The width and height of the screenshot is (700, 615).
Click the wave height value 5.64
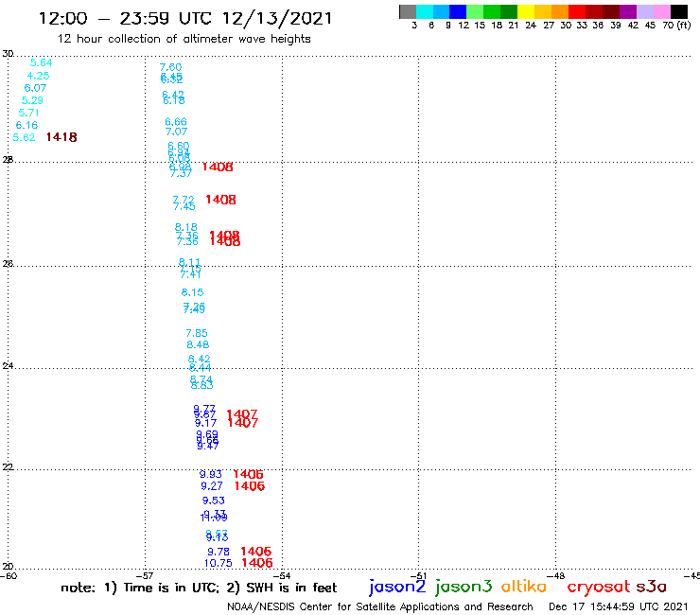[41, 63]
